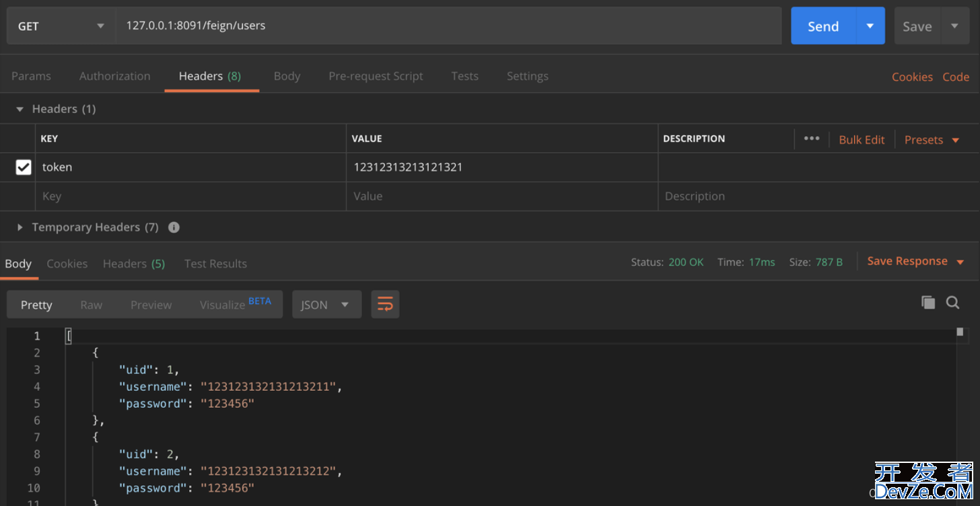Click the "uid": 1 line
This screenshot has width=980, height=506.
[x=149, y=369]
